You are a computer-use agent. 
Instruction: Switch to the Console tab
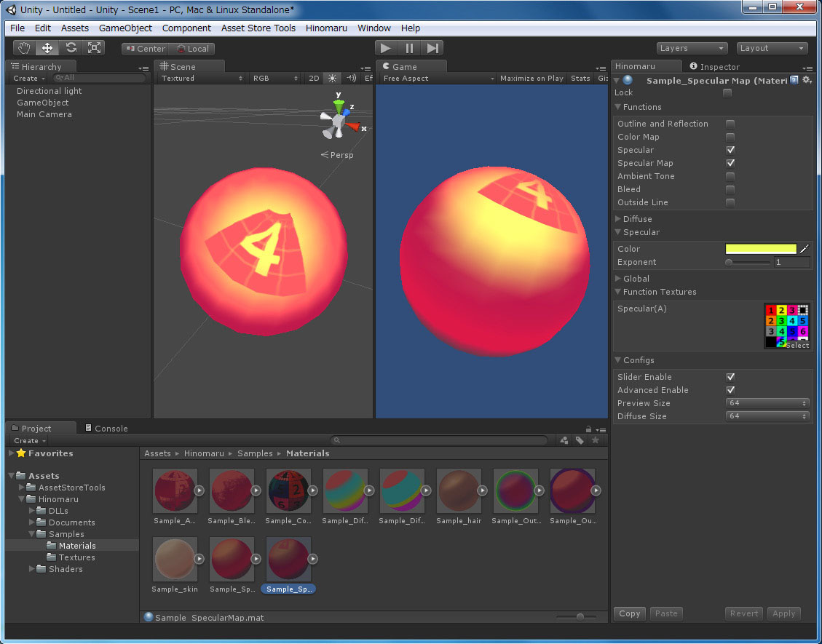click(106, 429)
